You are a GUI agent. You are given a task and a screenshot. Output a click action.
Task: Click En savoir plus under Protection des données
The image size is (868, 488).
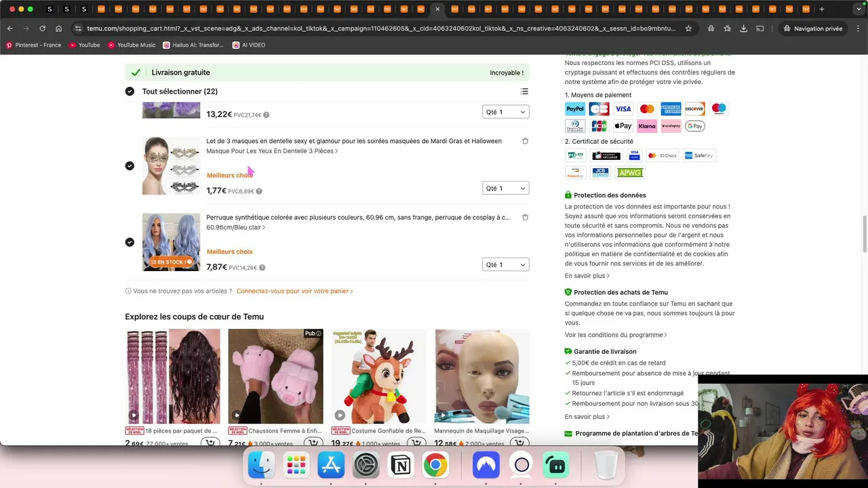coord(587,276)
